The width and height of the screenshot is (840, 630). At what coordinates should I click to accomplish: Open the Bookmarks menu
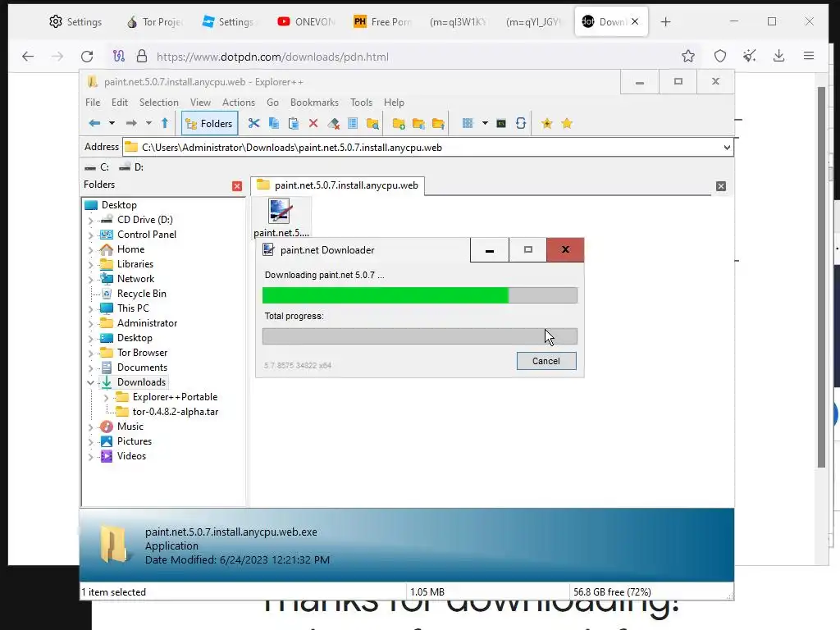point(314,103)
